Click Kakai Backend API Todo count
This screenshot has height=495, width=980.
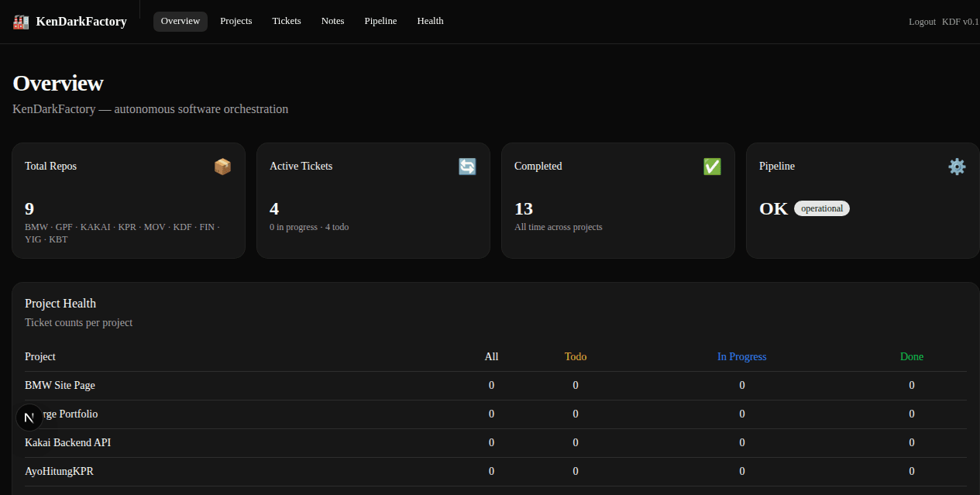tap(576, 442)
